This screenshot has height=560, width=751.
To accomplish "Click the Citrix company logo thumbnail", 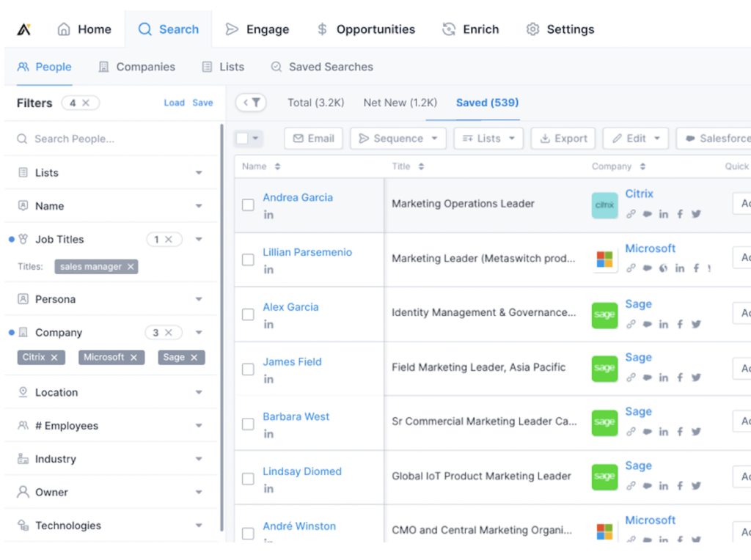I will 604,205.
